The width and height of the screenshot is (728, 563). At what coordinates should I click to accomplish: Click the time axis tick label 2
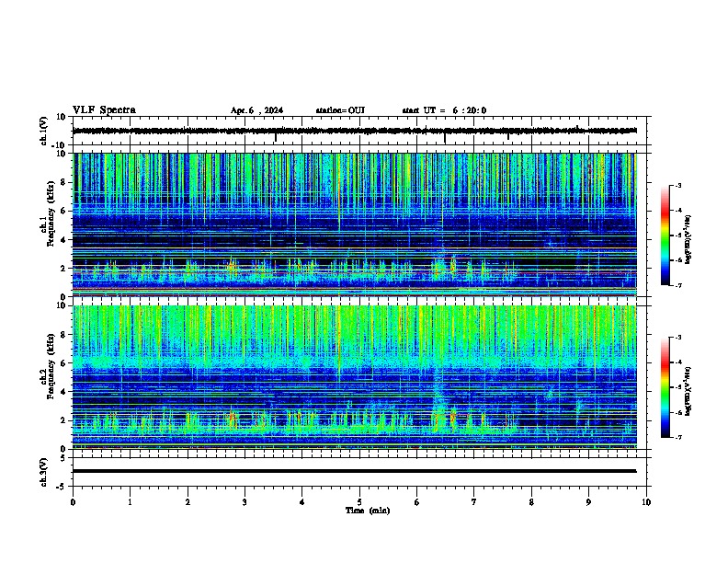coord(188,502)
